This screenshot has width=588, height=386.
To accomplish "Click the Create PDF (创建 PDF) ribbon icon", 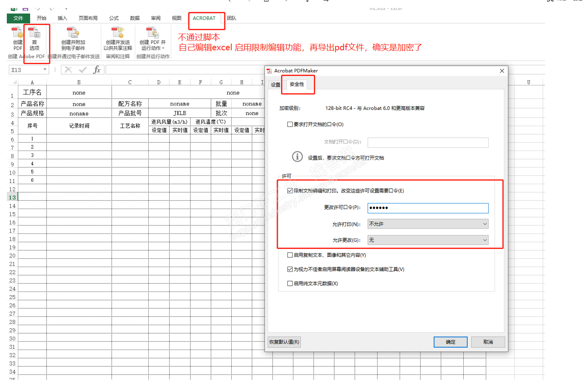I will pyautogui.click(x=17, y=38).
